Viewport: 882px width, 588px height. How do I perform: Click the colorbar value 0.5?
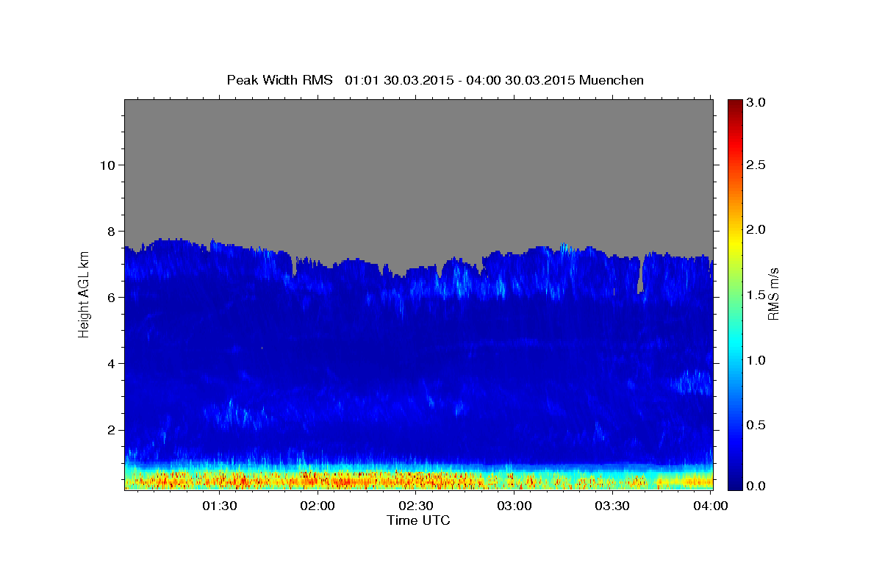pyautogui.click(x=756, y=425)
